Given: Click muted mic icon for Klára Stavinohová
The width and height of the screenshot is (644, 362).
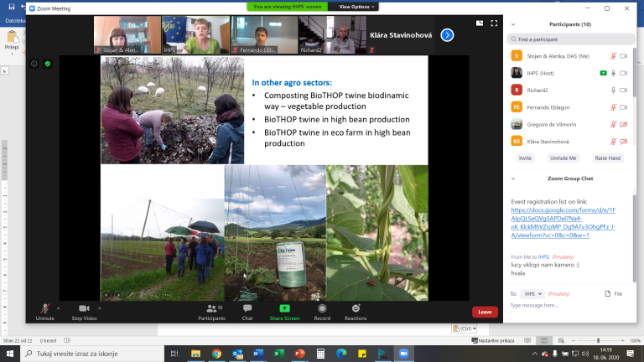Looking at the screenshot, I should [x=613, y=142].
